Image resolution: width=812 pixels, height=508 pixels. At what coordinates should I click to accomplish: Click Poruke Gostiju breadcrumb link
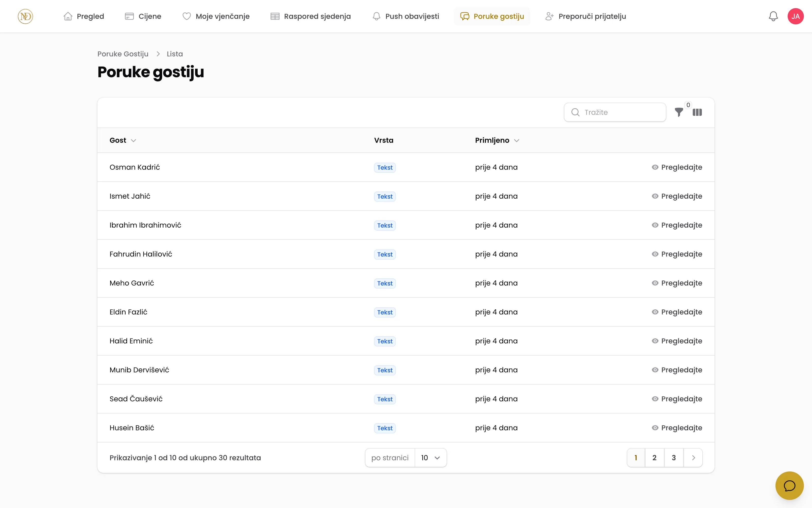click(123, 54)
